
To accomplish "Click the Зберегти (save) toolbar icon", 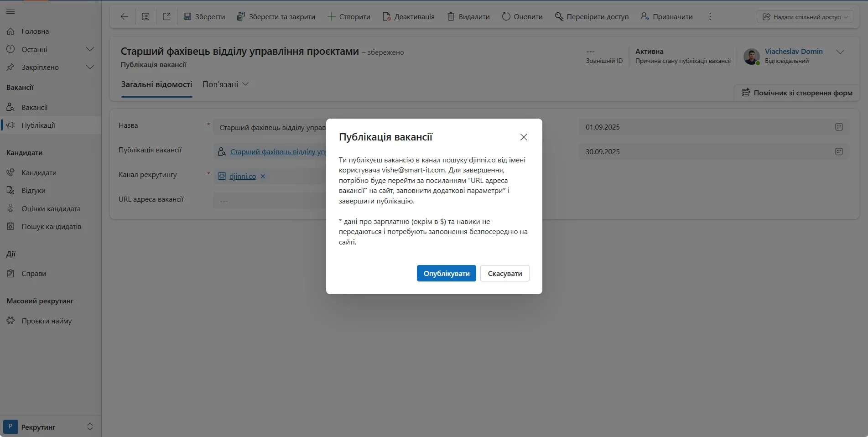I will (x=187, y=16).
